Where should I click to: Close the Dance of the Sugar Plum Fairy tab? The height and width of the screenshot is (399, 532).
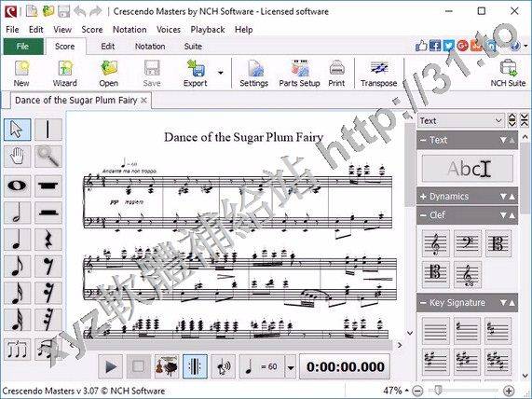[143, 100]
